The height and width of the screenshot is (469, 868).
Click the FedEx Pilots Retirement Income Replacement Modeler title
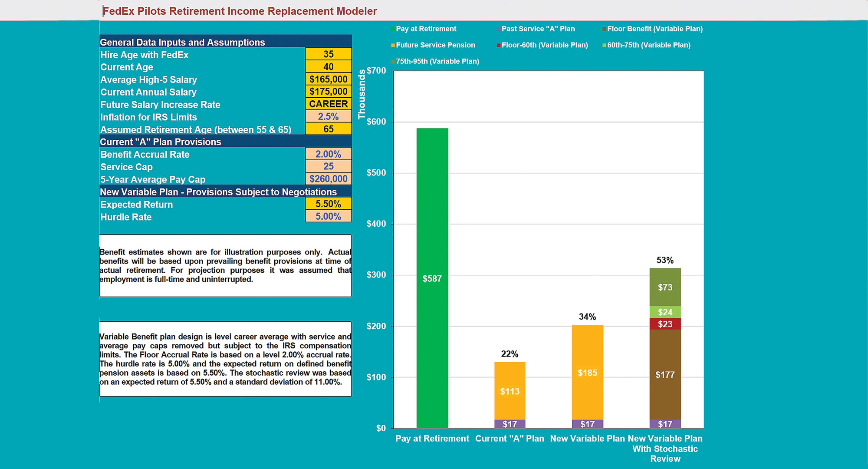[240, 11]
